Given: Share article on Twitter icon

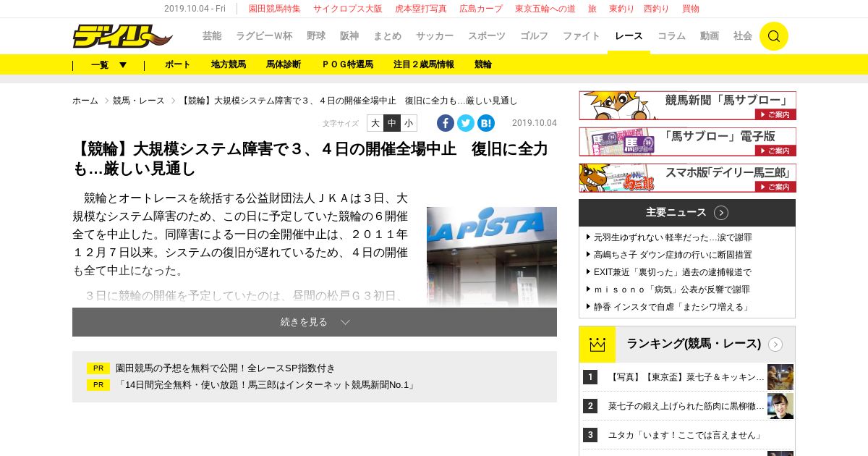Looking at the screenshot, I should pyautogui.click(x=466, y=123).
